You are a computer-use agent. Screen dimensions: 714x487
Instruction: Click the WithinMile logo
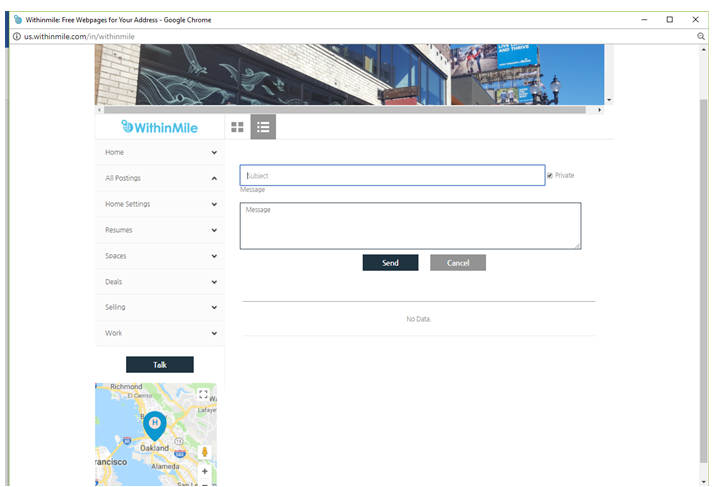click(159, 127)
